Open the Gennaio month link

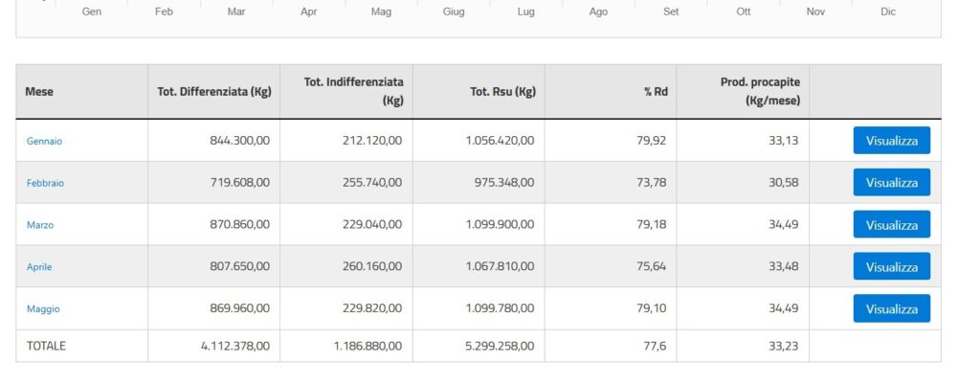pos(44,141)
